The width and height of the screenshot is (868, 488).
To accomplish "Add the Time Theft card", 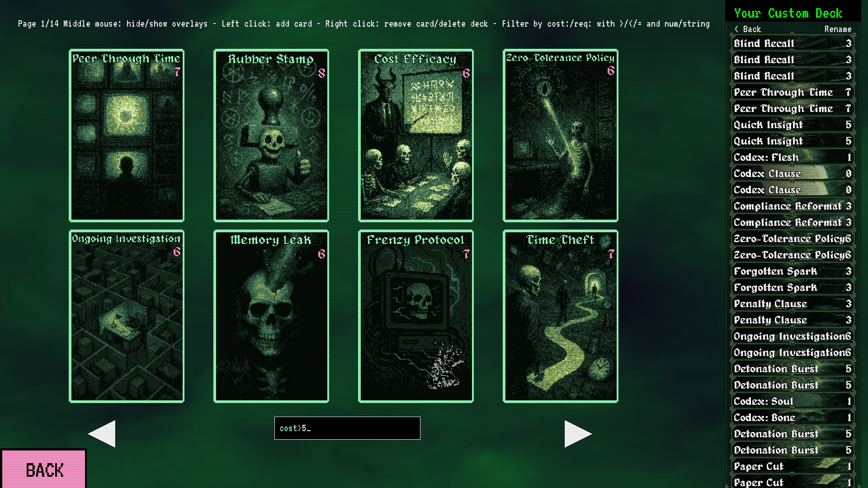I will point(560,316).
